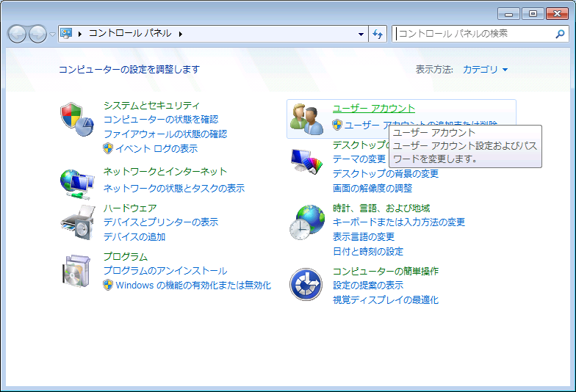The width and height of the screenshot is (576, 392).
Task: Open システムとセキュリティ category
Action: [151, 106]
